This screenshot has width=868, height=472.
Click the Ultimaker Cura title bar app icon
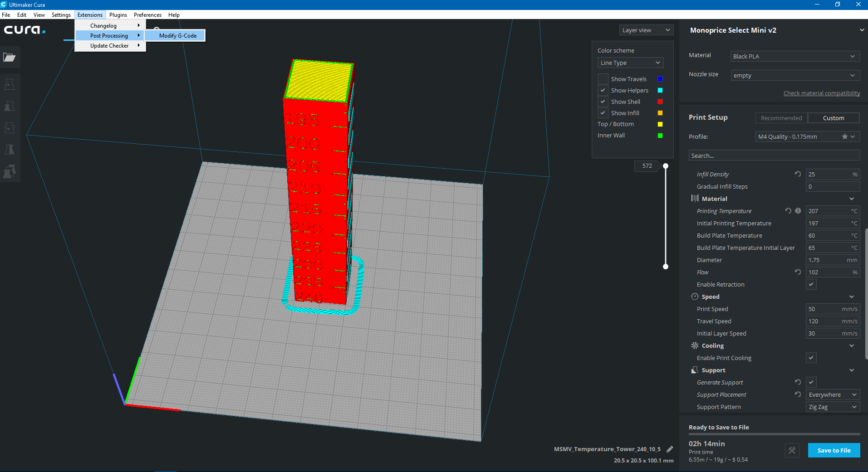click(x=4, y=5)
